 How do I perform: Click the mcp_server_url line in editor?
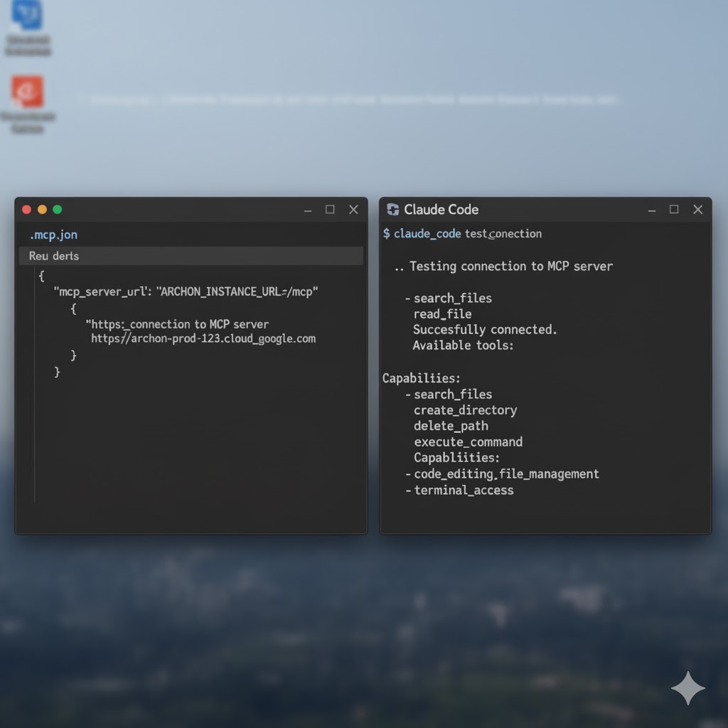pyautogui.click(x=186, y=291)
